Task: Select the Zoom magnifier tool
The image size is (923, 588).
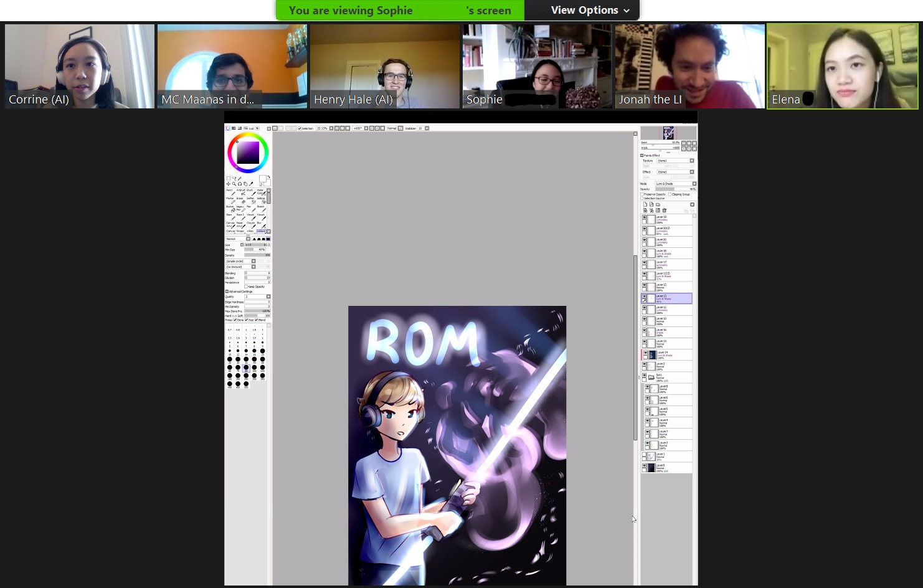Action: pos(234,184)
